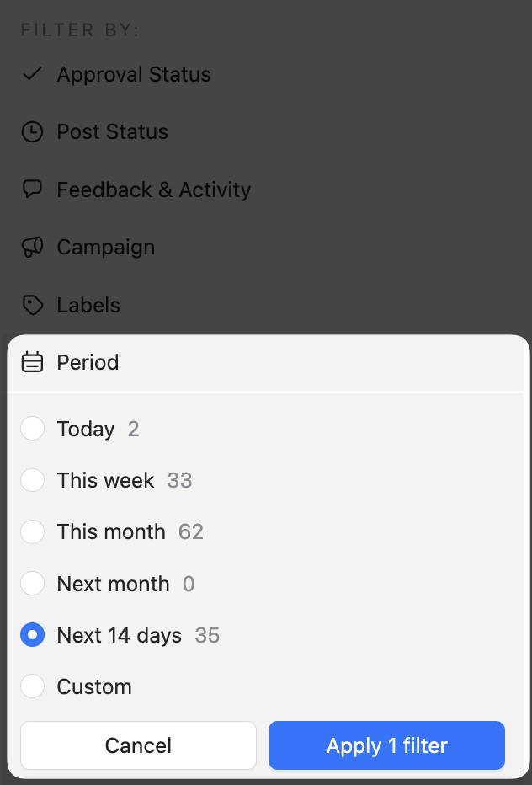Screen dimensions: 532x785
Task: Click the Cancel button
Action: coord(138,745)
